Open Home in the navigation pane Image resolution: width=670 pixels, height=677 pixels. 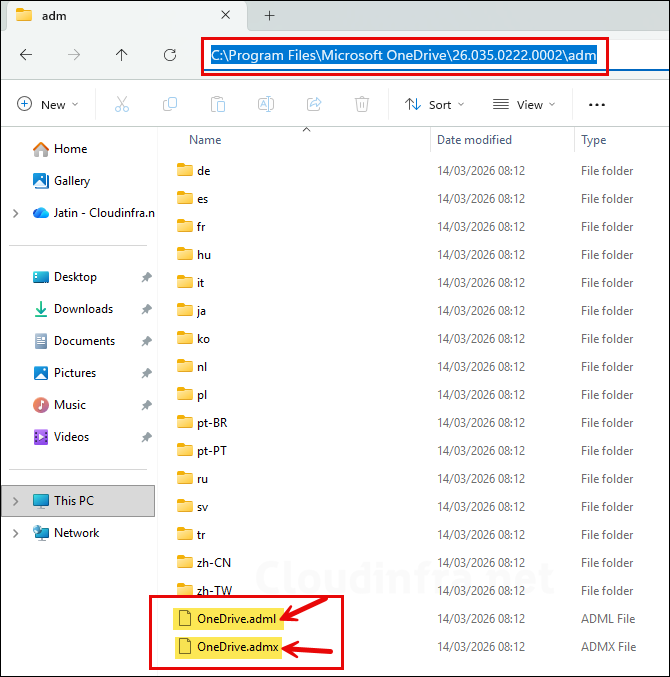coord(60,149)
